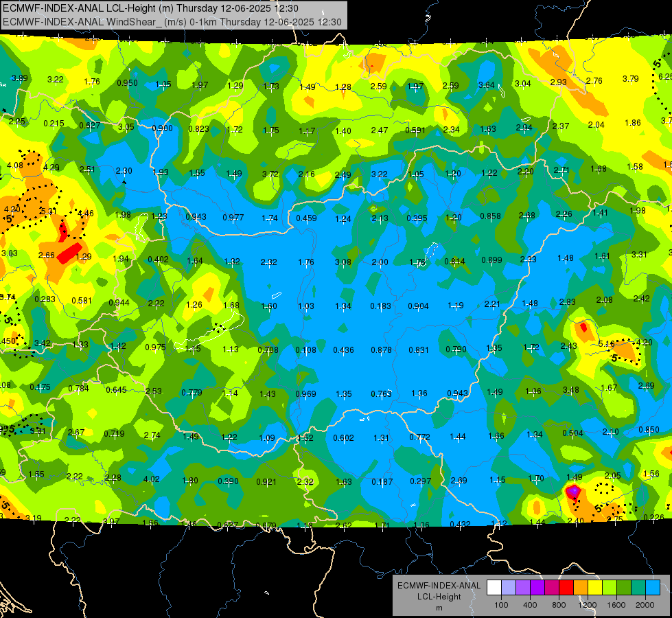Click the light lavender legend swatch
Screen dimensions: 672x618
509,588
